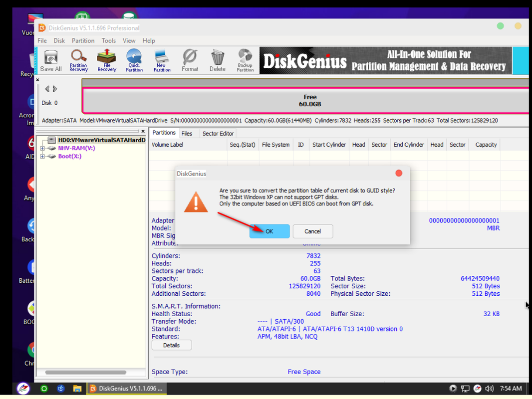532x399 pixels.
Task: Start Quick Partition tool
Action: 134,61
